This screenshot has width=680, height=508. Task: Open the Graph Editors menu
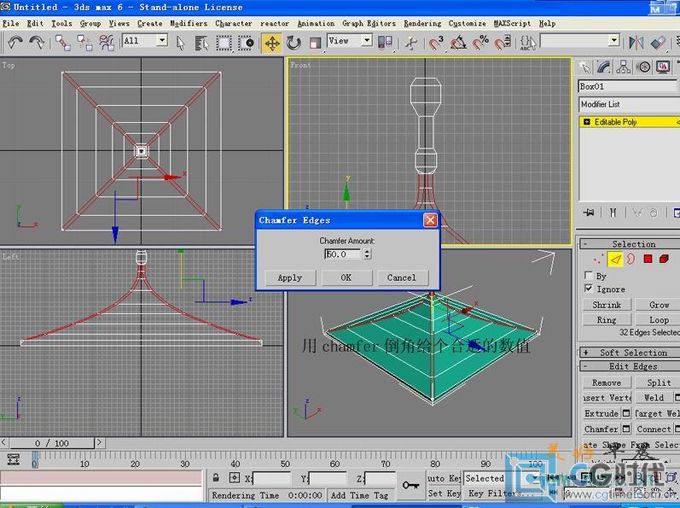[x=369, y=23]
